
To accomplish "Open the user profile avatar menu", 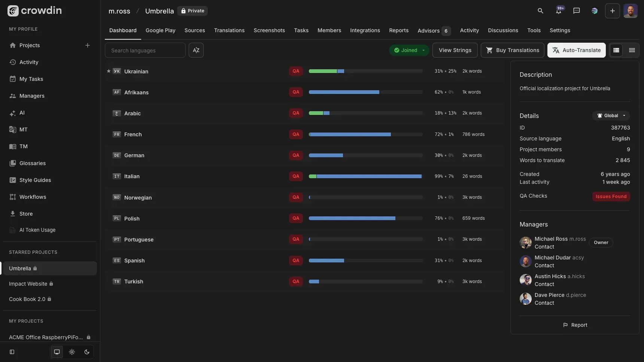I will coord(631,11).
